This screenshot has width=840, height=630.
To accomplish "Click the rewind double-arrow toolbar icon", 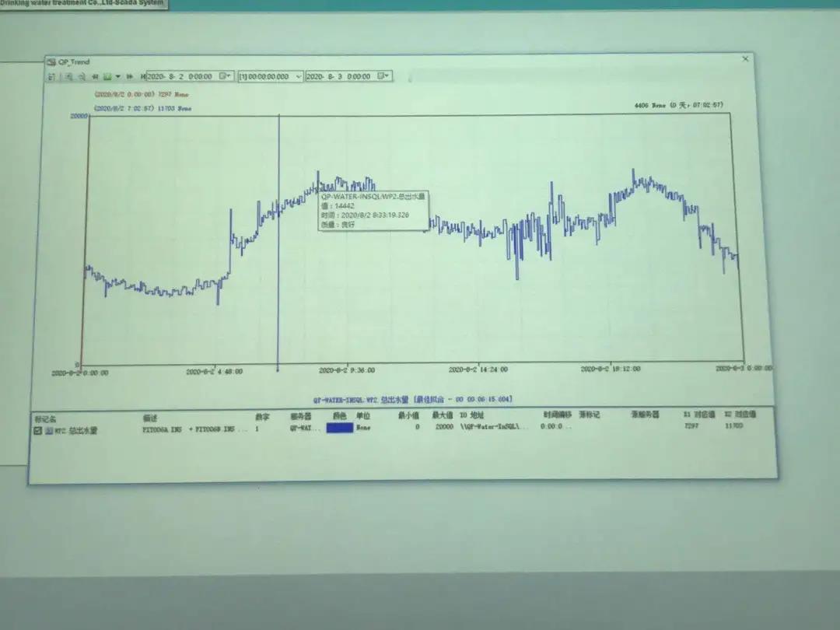I will coord(95,76).
